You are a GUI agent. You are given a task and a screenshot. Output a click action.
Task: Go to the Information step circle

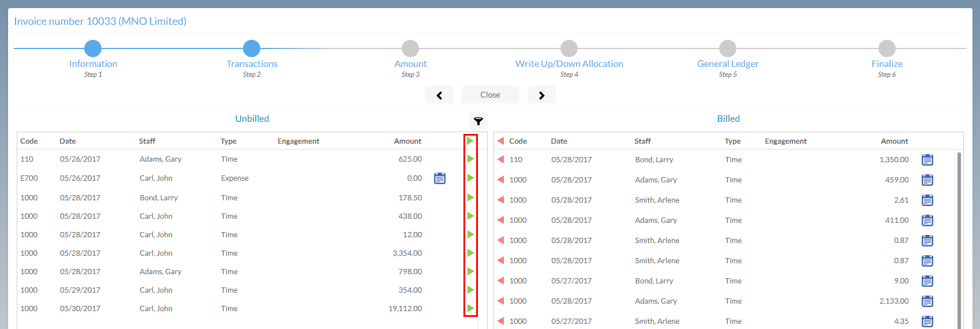click(93, 48)
